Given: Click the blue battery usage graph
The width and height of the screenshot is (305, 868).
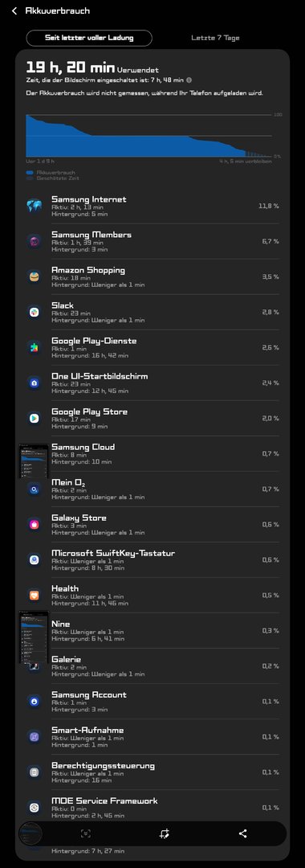Looking at the screenshot, I should 149,136.
